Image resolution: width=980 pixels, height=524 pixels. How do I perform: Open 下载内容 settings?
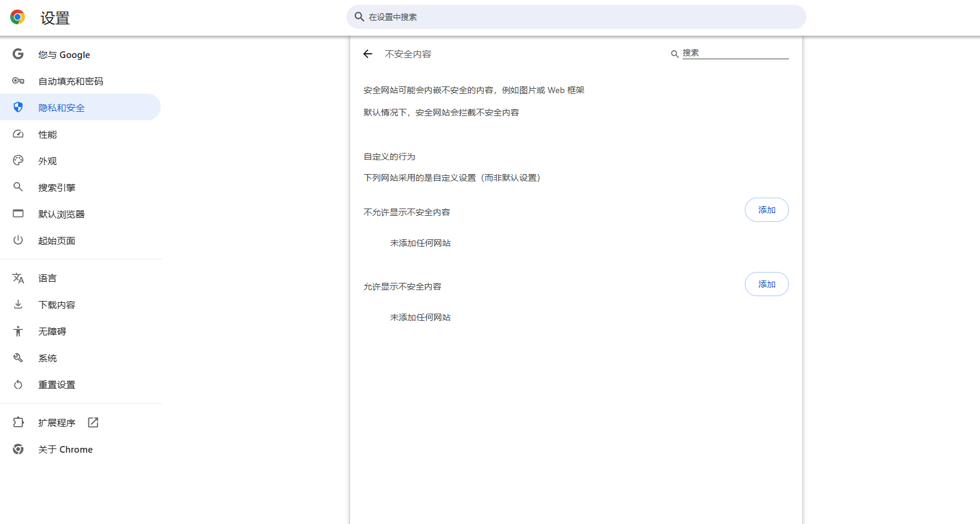[80, 305]
